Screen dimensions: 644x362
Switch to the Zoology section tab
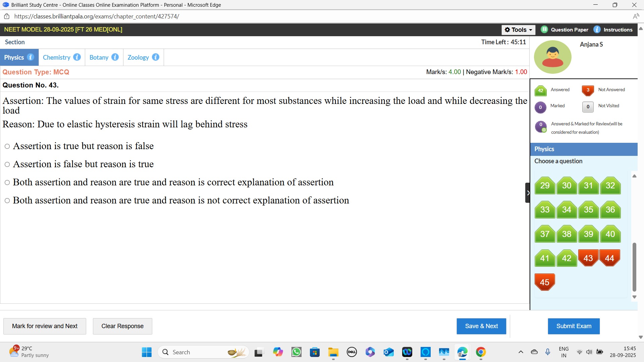point(138,57)
